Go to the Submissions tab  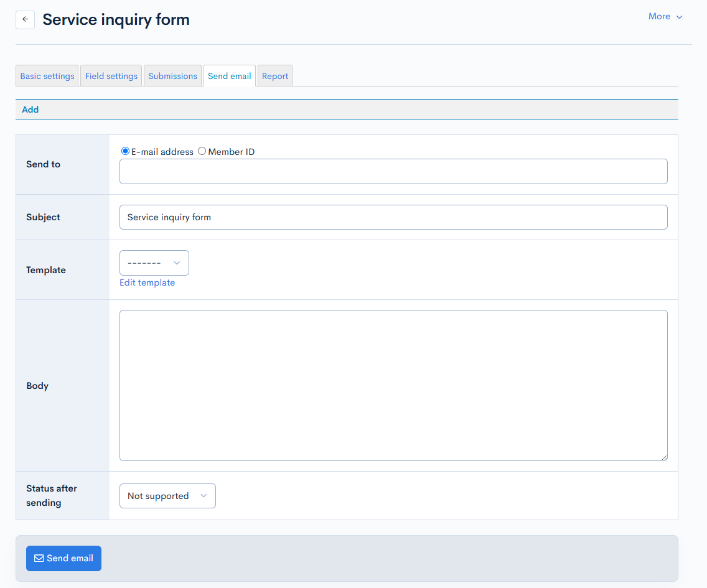[x=172, y=76]
